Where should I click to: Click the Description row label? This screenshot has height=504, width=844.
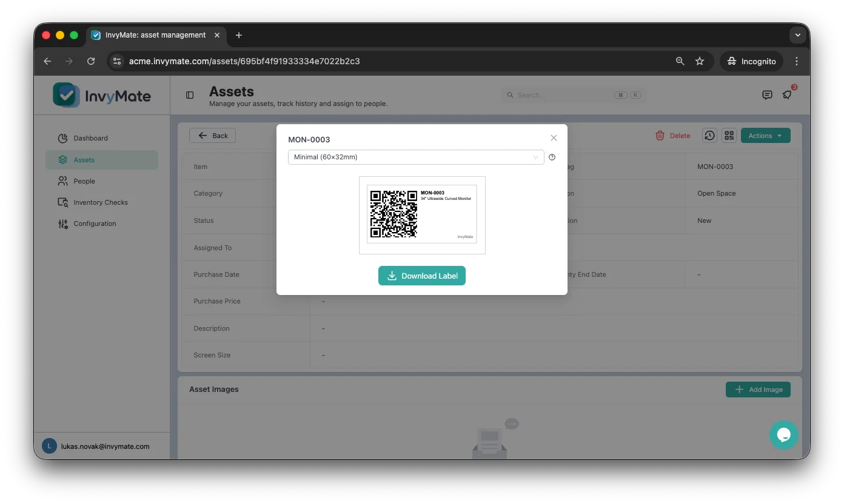pos(212,328)
